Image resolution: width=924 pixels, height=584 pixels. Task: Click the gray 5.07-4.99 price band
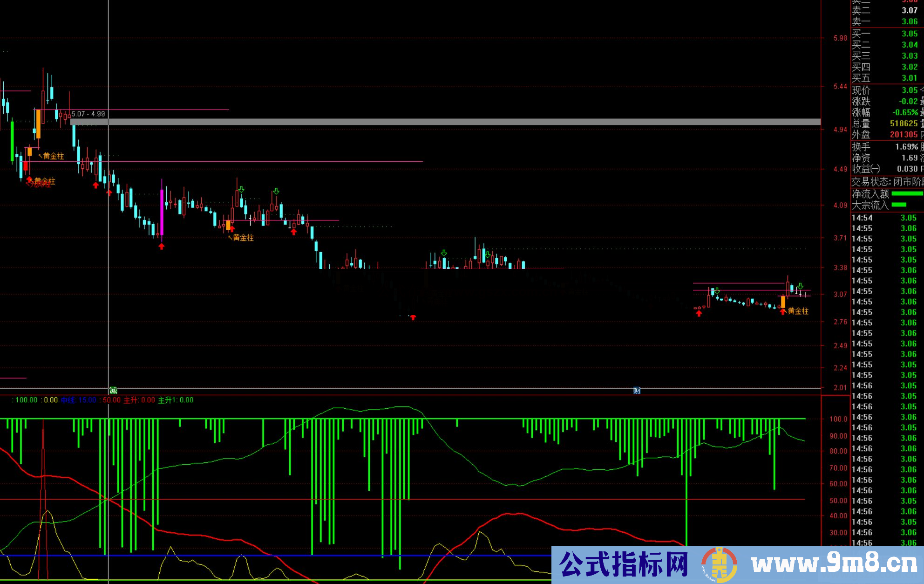click(x=445, y=122)
